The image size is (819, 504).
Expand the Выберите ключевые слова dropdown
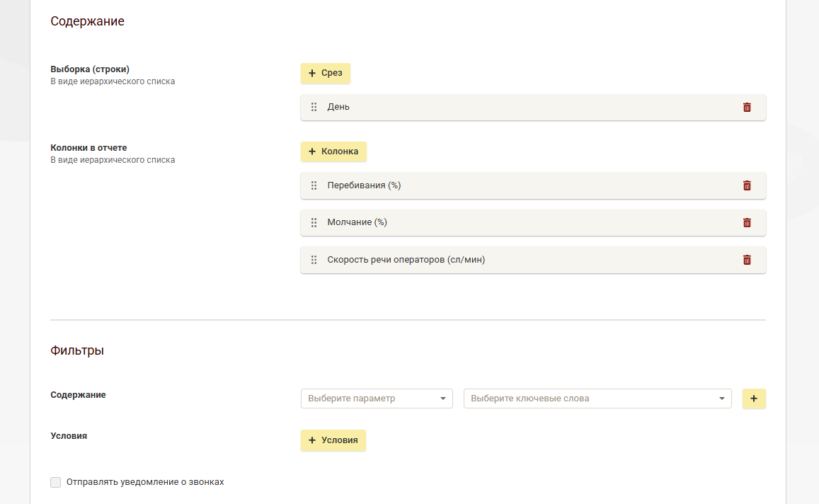click(597, 399)
